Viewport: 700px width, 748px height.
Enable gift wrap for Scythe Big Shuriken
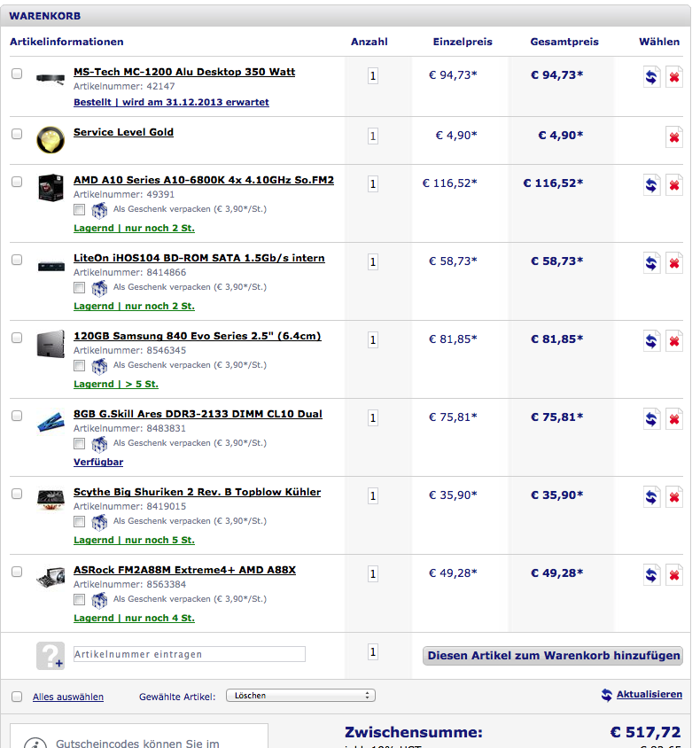[80, 521]
